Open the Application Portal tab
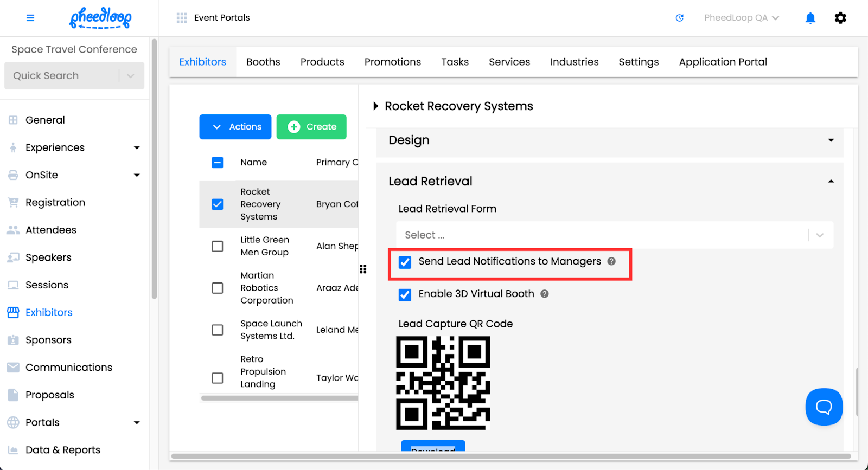 tap(723, 62)
